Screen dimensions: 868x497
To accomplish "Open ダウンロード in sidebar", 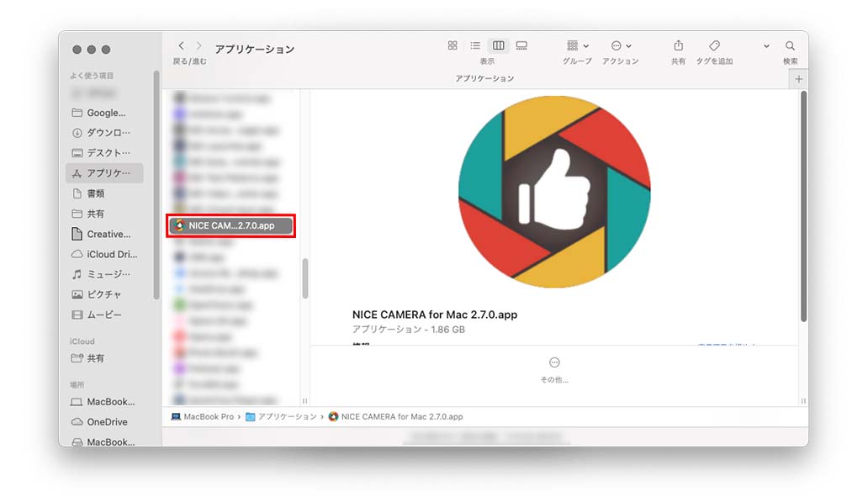I will point(104,133).
